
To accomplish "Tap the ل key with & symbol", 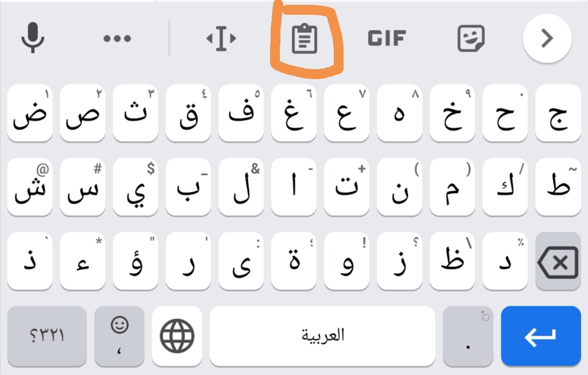I will (241, 187).
